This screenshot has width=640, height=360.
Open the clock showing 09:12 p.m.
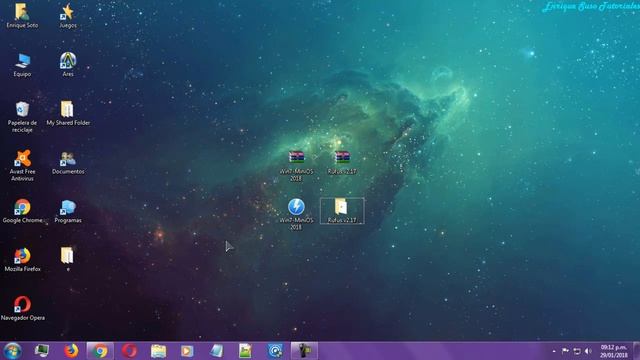[x=613, y=351]
